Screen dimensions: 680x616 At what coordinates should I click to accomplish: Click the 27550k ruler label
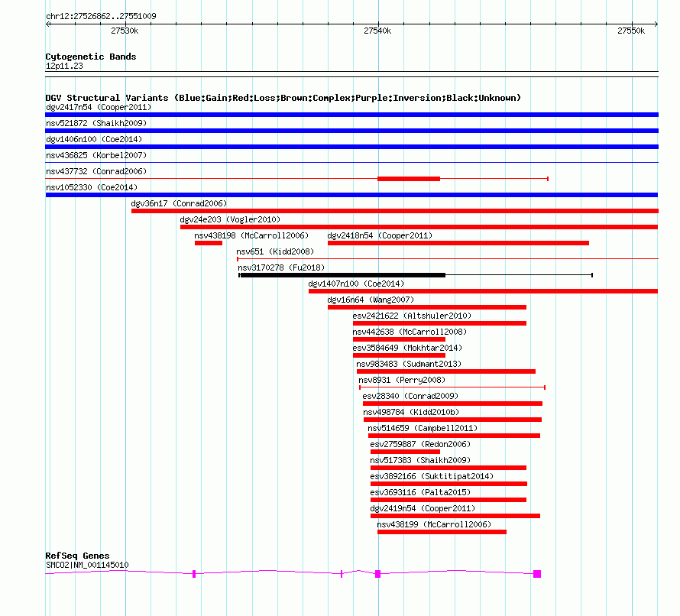631,31
